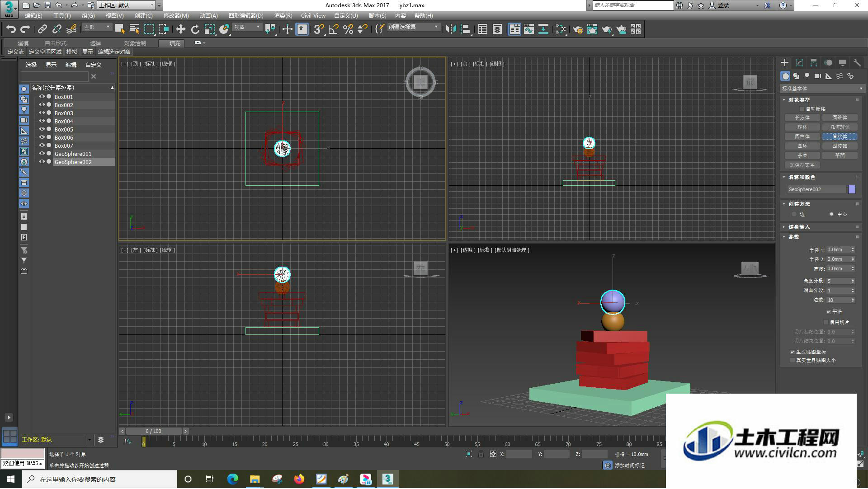Activate the Select and Rotate tool
868x489 pixels.
pyautogui.click(x=195, y=29)
